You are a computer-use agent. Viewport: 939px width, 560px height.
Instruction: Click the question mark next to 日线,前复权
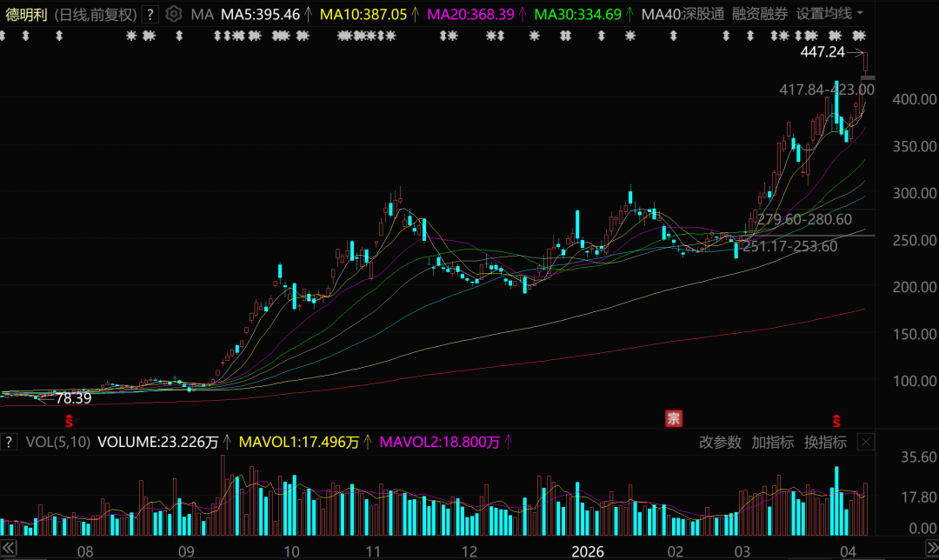point(150,14)
